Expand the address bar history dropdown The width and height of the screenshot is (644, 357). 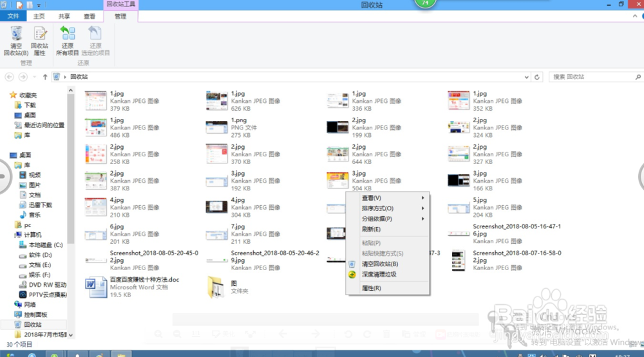pos(527,77)
